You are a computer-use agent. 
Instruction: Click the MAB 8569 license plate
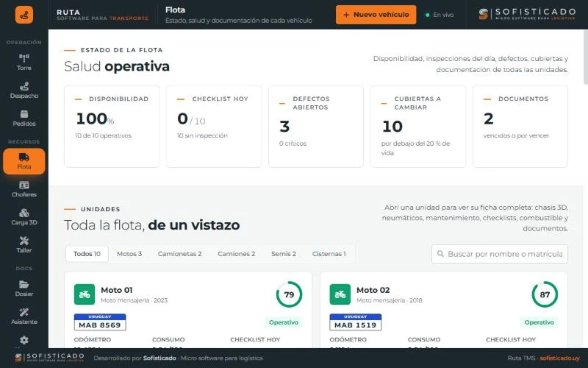(x=100, y=322)
